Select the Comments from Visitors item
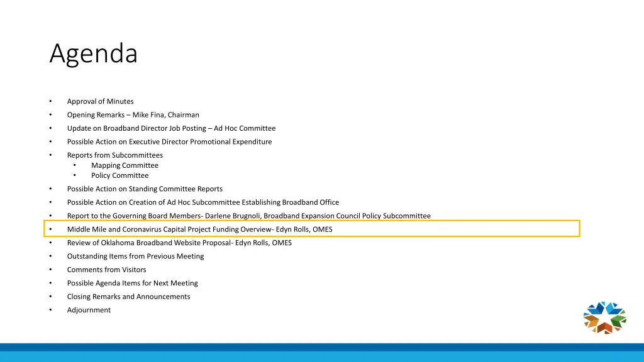 [106, 270]
